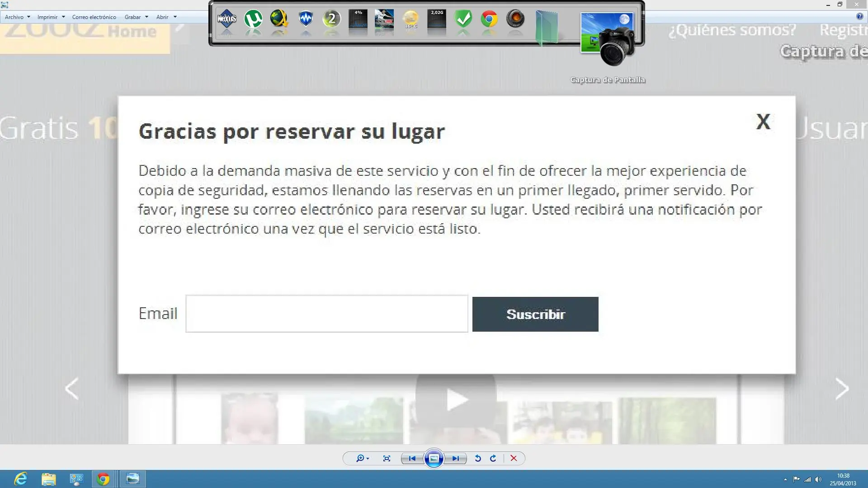The image size is (868, 488).
Task: Open the zoom level dropdown
Action: click(362, 458)
